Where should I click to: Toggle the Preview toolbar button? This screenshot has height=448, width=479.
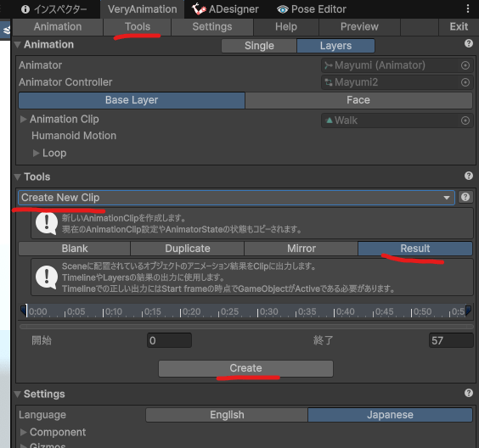point(359,27)
